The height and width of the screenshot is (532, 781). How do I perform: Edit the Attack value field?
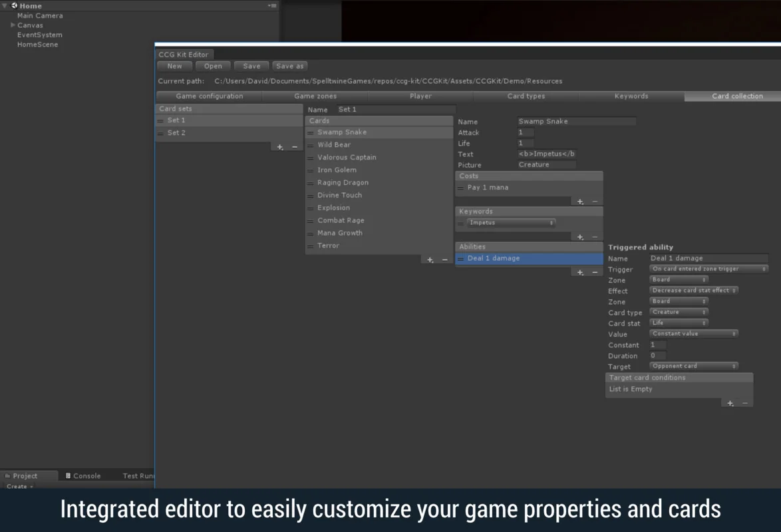[x=524, y=132]
